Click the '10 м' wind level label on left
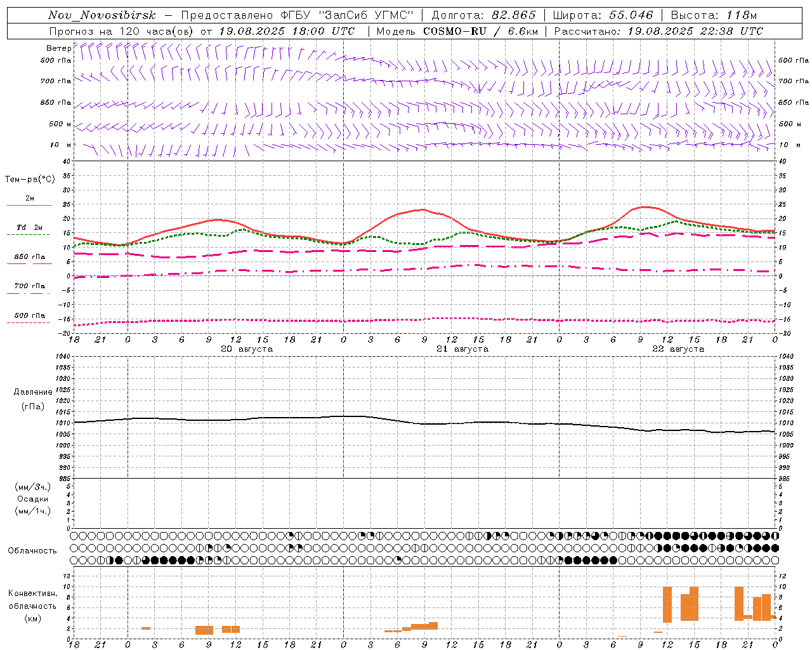The image size is (812, 650). [61, 145]
